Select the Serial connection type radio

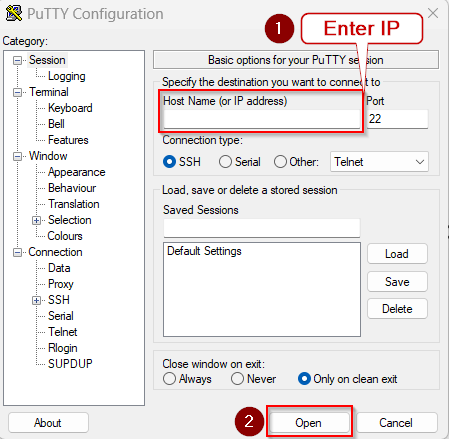(225, 162)
